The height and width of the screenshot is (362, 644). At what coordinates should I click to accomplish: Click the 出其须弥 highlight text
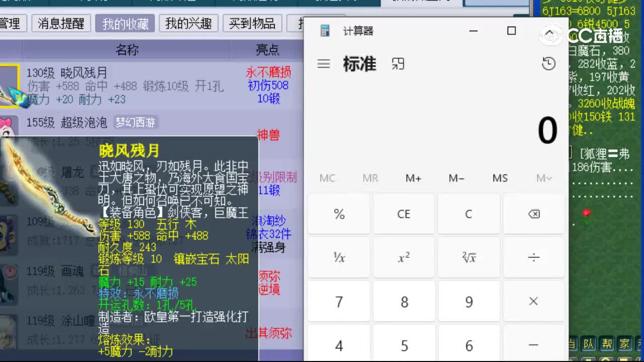(x=269, y=333)
